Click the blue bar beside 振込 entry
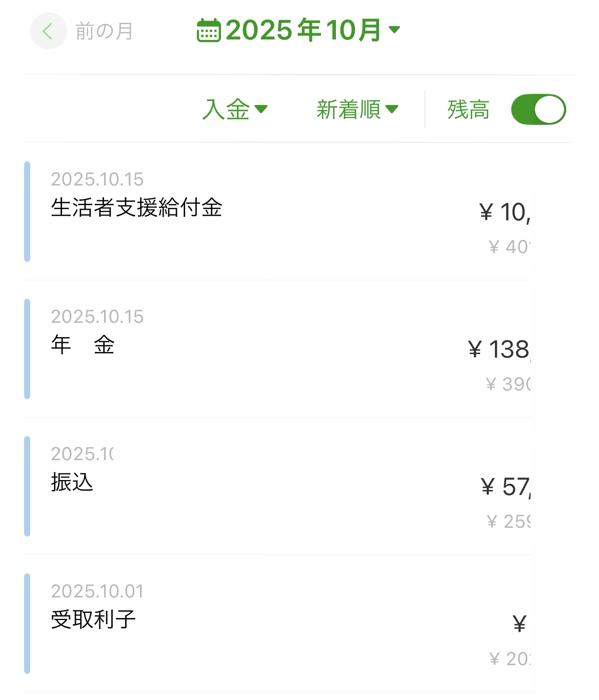Viewport: 599px width, 700px height. point(27,486)
